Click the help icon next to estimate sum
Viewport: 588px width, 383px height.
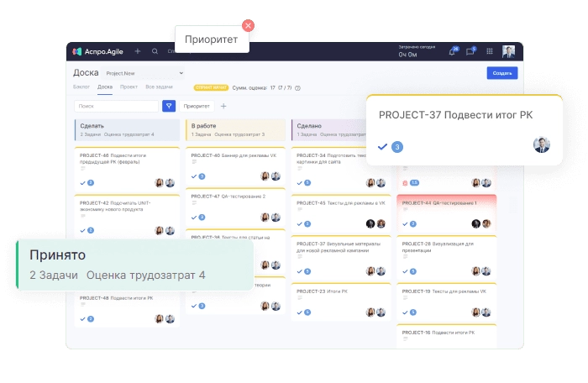click(298, 87)
